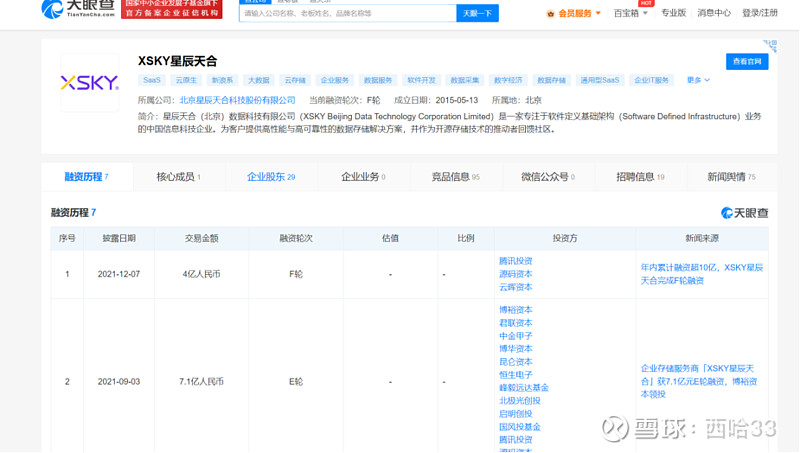Click the crown icon beside 会员服务
Viewport: 800px width, 453px height.
(x=550, y=14)
